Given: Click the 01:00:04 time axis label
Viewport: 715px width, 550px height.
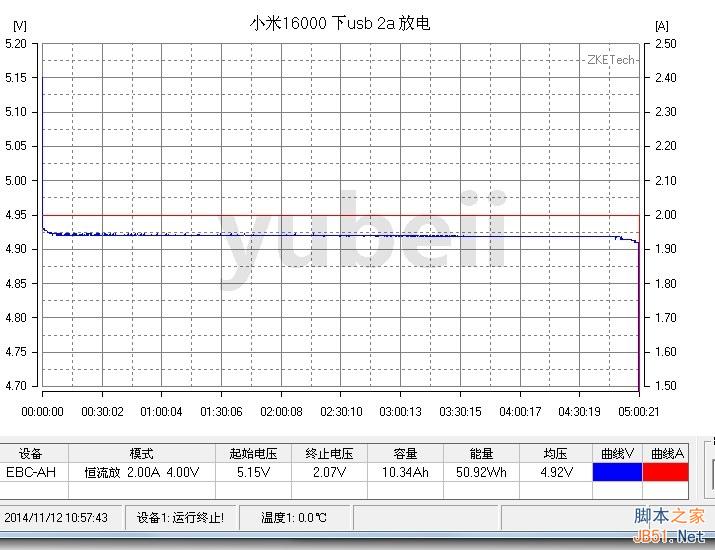Looking at the screenshot, I should [161, 412].
